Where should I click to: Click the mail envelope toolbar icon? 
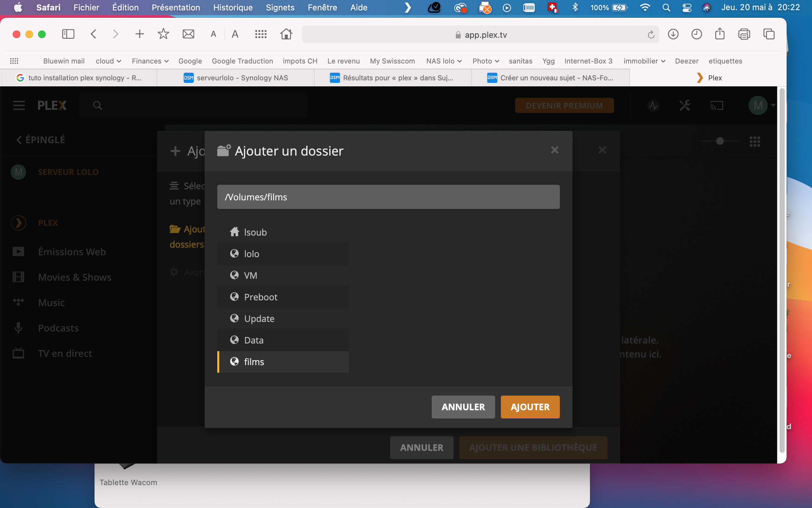[188, 34]
